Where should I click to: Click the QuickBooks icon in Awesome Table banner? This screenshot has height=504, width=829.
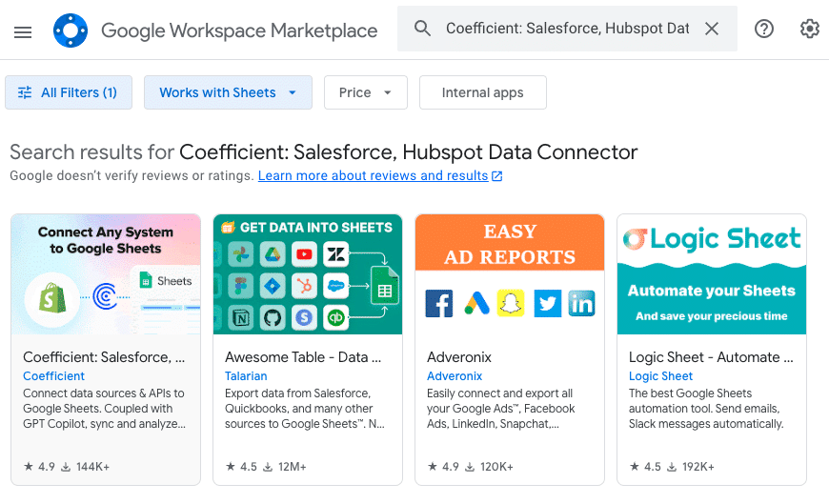point(335,317)
